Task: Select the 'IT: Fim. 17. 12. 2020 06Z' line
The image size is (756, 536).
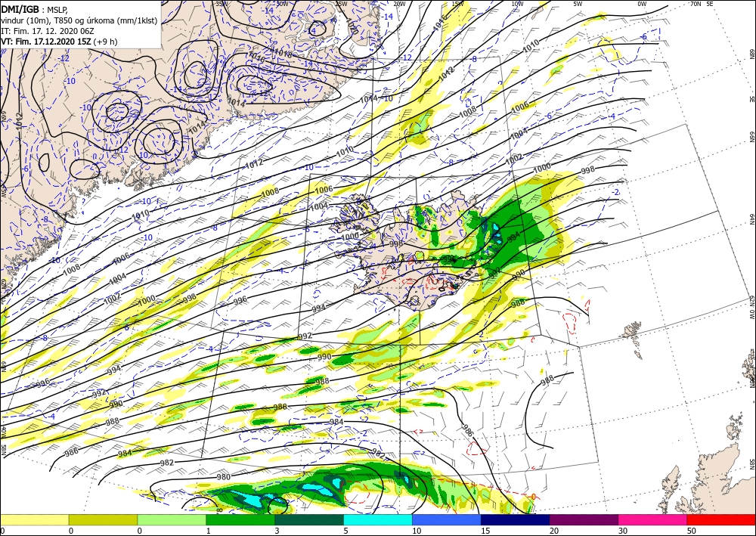Action: pos(48,31)
